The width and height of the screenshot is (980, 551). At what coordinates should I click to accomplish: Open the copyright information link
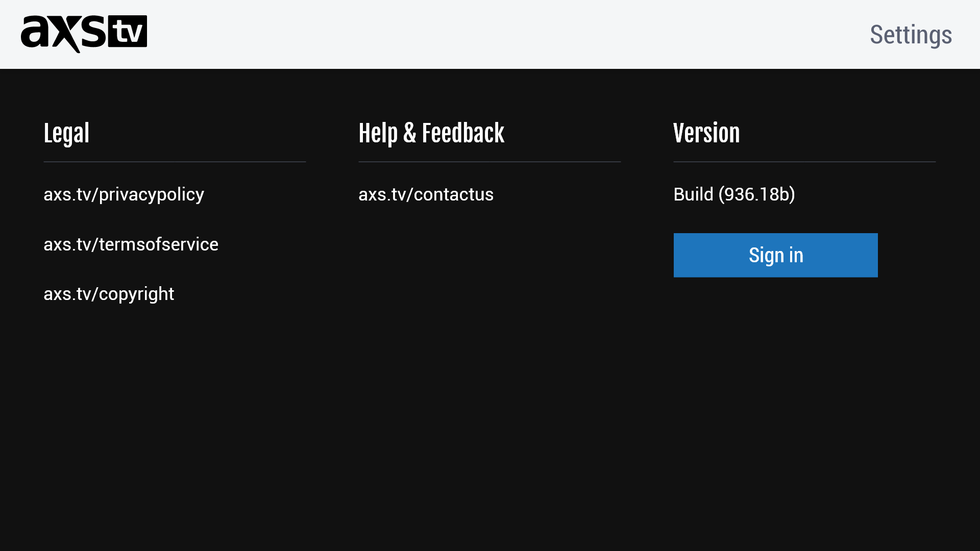coord(109,293)
